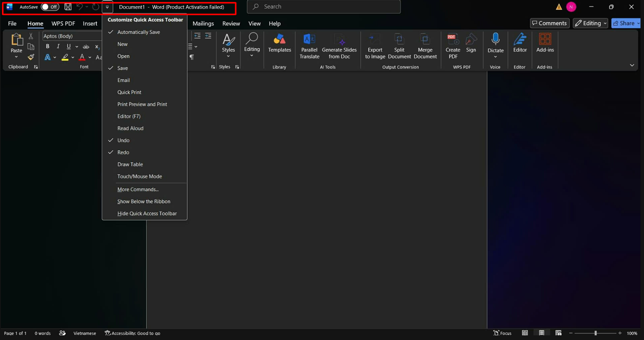Start Dictate microphone
The width and height of the screenshot is (644, 340).
pos(496,39)
